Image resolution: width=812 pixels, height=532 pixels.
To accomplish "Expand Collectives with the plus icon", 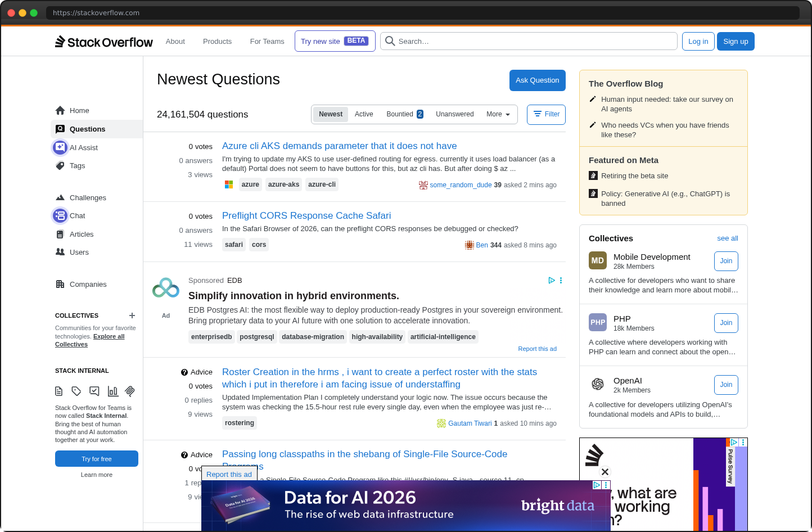I will click(132, 315).
